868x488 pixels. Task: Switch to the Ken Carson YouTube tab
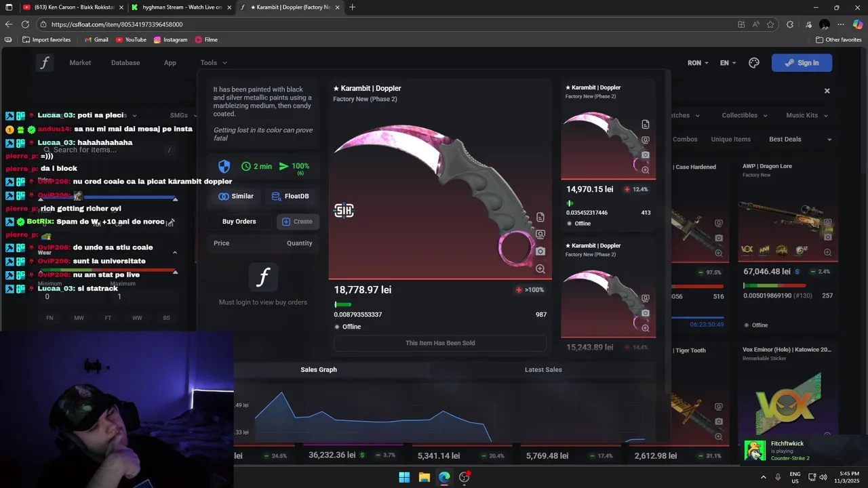tap(73, 7)
